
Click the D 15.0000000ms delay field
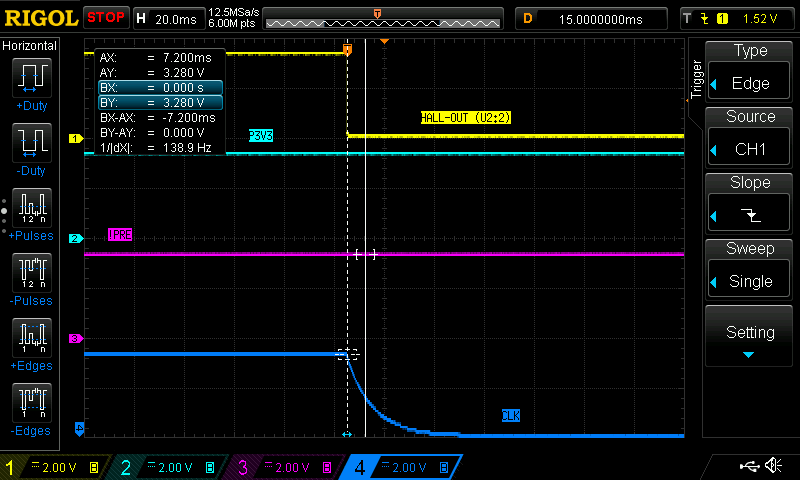pyautogui.click(x=591, y=19)
